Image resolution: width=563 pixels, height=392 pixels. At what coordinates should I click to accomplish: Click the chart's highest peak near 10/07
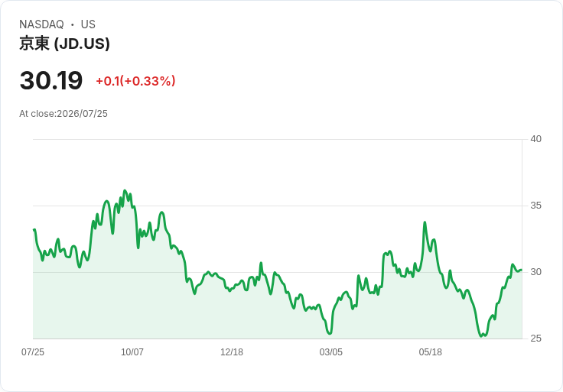point(125,190)
